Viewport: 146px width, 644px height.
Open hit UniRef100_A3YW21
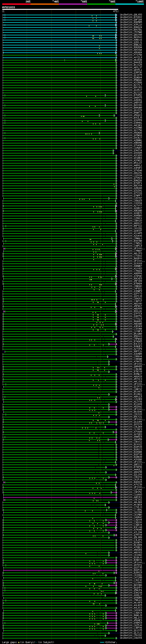pyautogui.click(x=131, y=160)
